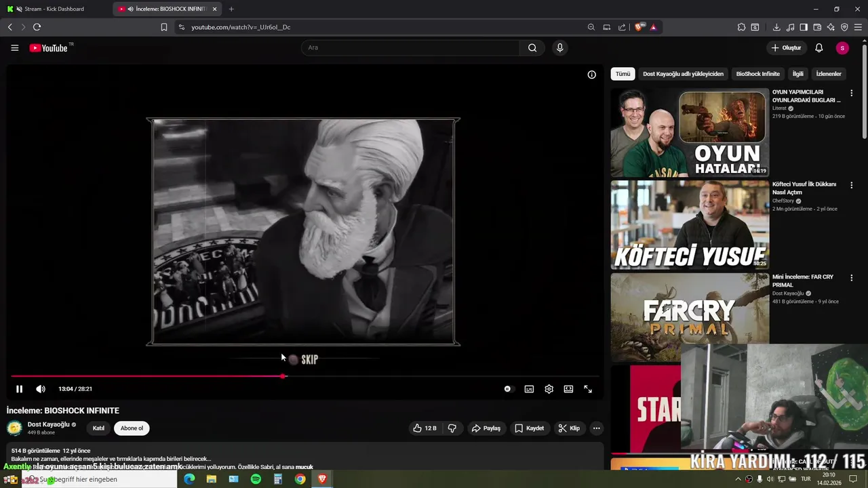Create a clip with Klip button

point(569,428)
